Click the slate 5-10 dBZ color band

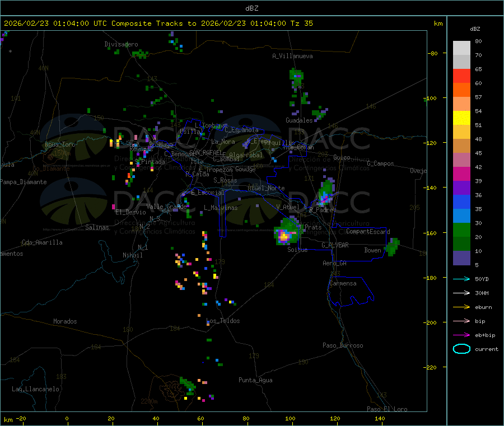click(x=461, y=258)
